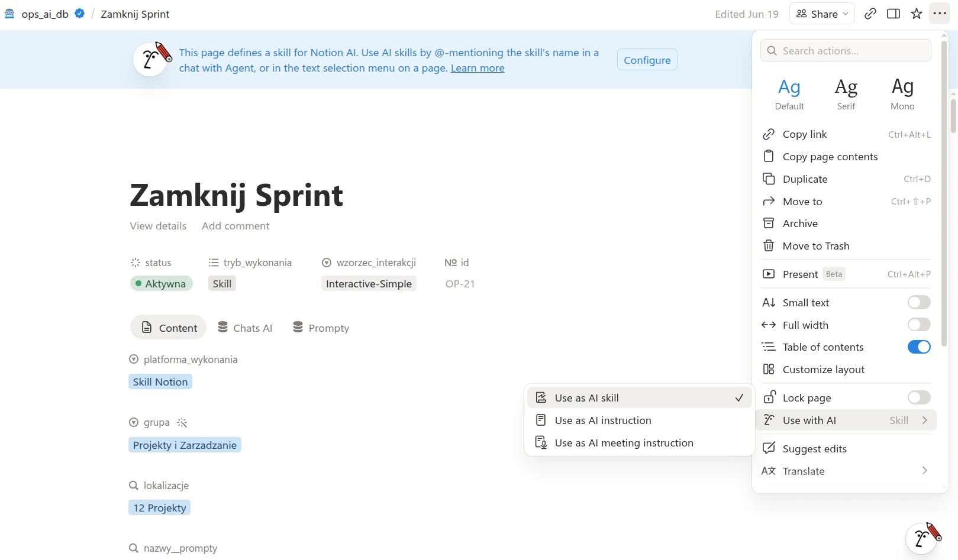Switch to the Prompty tab
Screen dimensions: 958x560
(321, 328)
